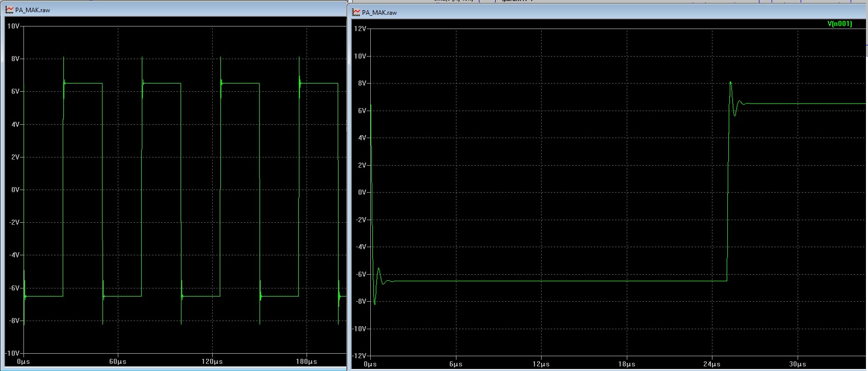Click the 6V axis label in left plot

[x=15, y=91]
